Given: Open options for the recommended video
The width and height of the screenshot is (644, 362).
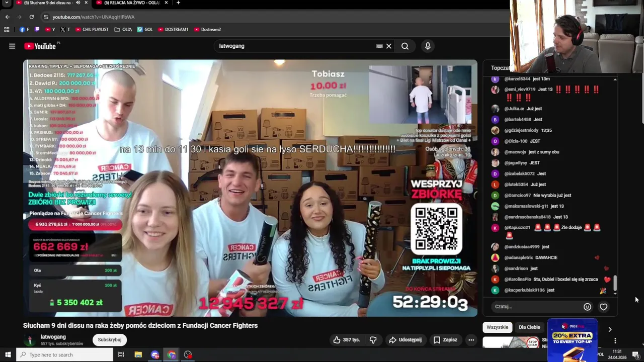Looking at the screenshot, I should click(x=615, y=341).
